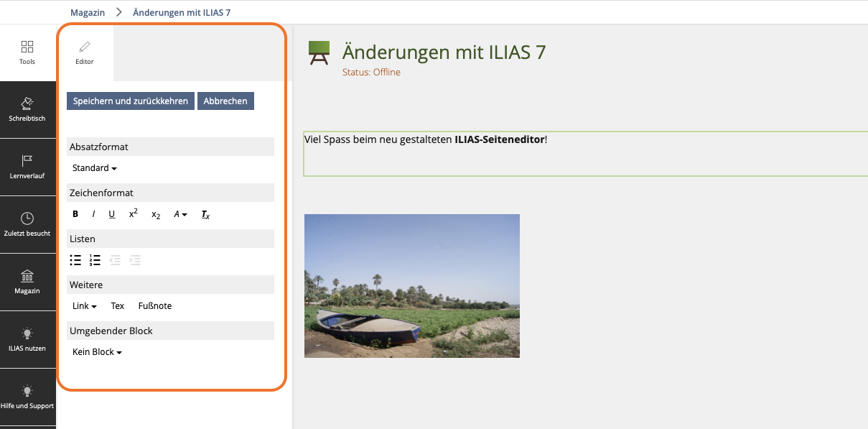868x429 pixels.
Task: Open the Kein Block dropdown
Action: 97,352
